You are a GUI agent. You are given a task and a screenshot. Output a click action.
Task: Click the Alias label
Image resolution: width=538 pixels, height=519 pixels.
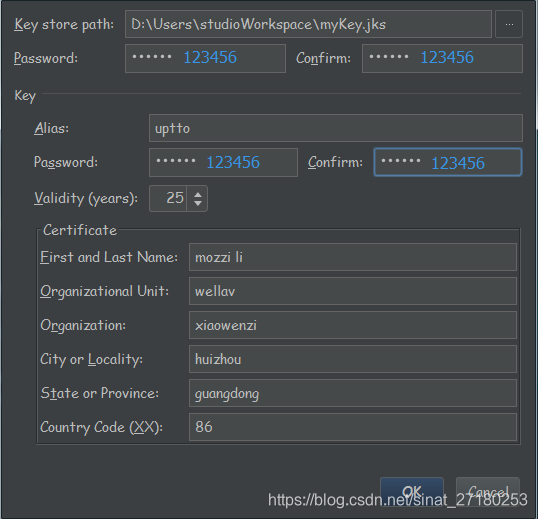[51, 129]
